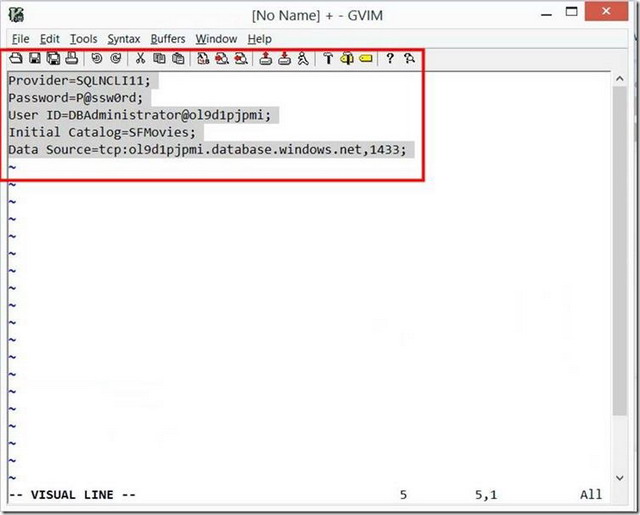Click the Undo toolbar icon

click(x=96, y=58)
